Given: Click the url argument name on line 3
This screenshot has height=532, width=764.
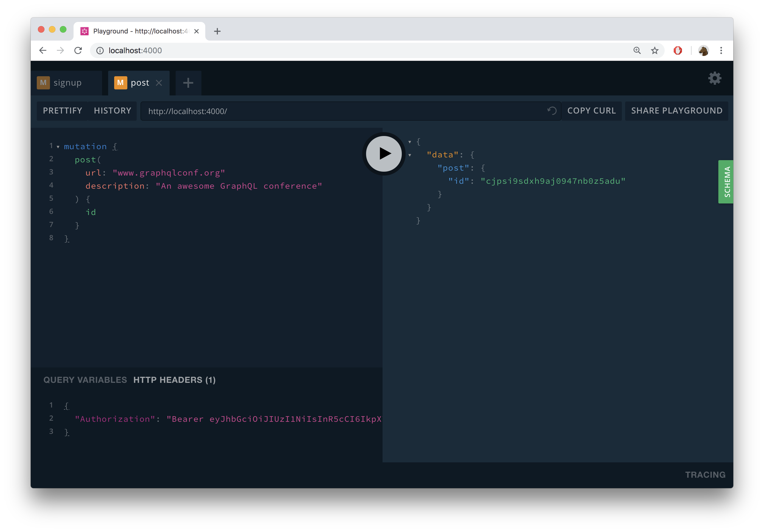Looking at the screenshot, I should coord(93,173).
